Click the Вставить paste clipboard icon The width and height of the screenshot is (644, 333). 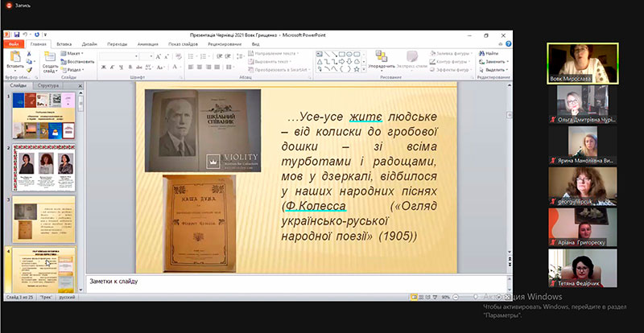pos(15,56)
